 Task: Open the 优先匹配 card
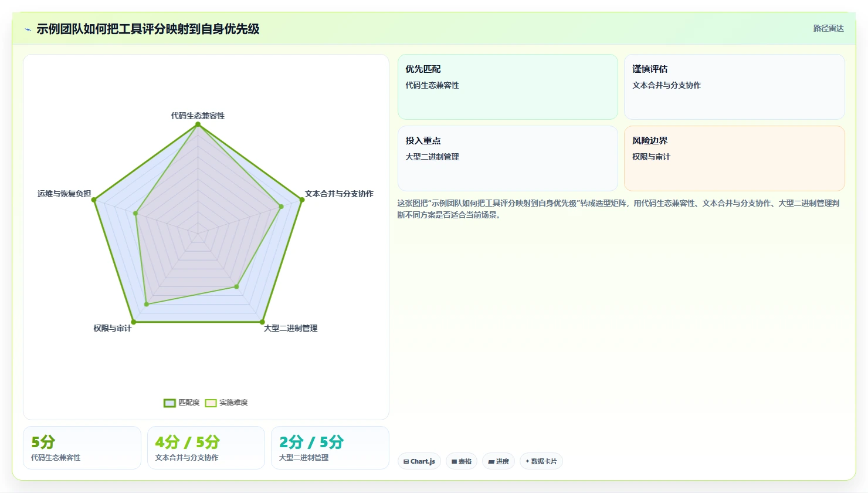point(507,87)
